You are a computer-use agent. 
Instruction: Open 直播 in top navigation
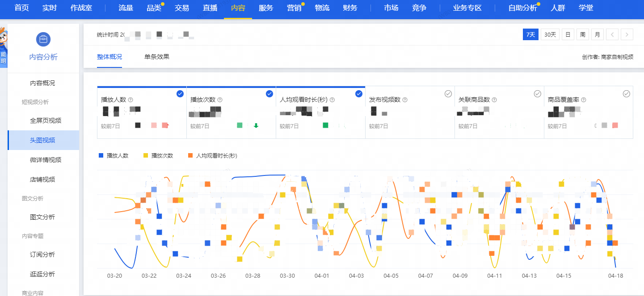210,8
